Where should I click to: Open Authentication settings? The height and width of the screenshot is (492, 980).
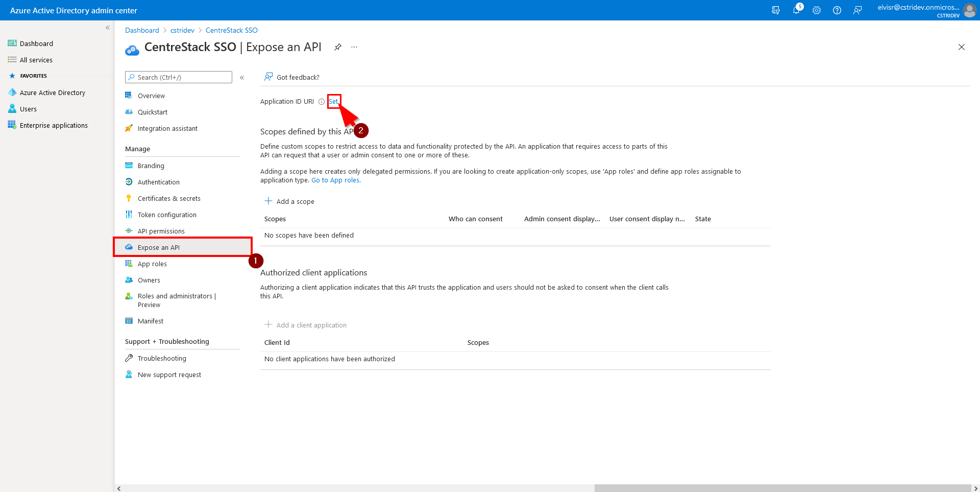coord(158,182)
